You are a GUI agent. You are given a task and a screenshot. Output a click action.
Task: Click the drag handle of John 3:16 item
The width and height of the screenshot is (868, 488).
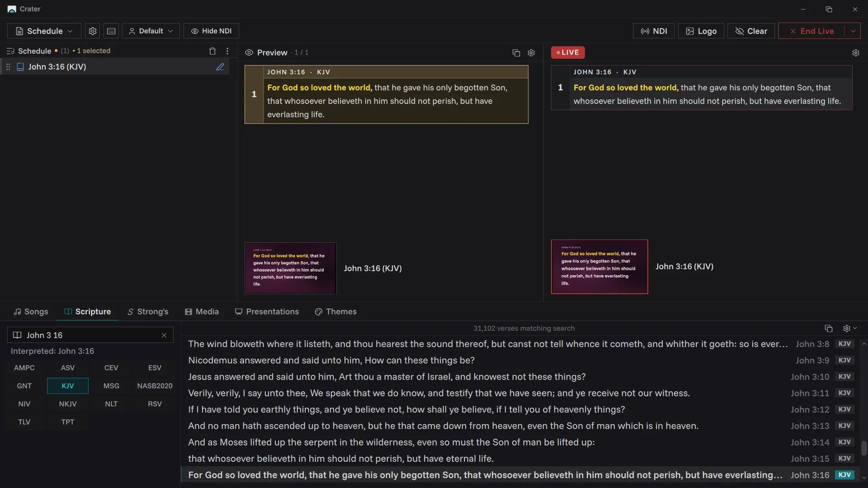[8, 67]
